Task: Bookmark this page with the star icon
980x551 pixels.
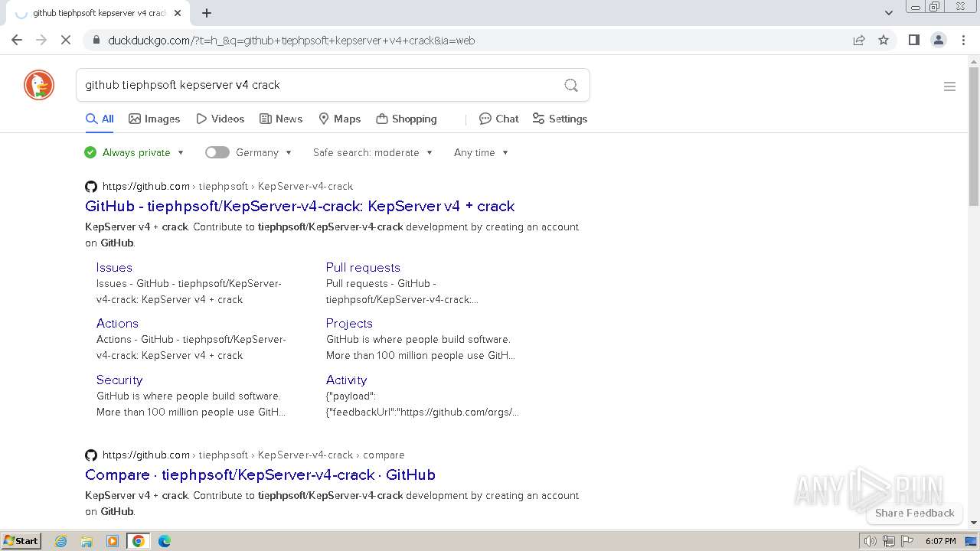Action: coord(884,40)
